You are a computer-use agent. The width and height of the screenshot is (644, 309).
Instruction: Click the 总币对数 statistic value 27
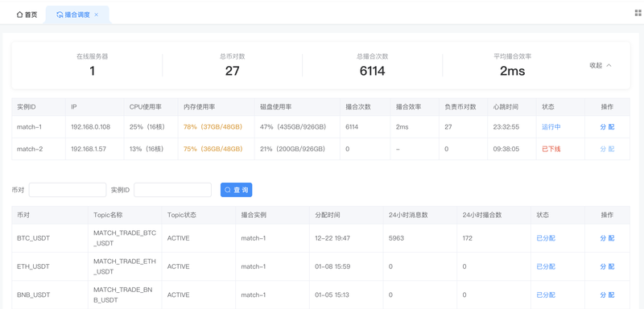[232, 71]
